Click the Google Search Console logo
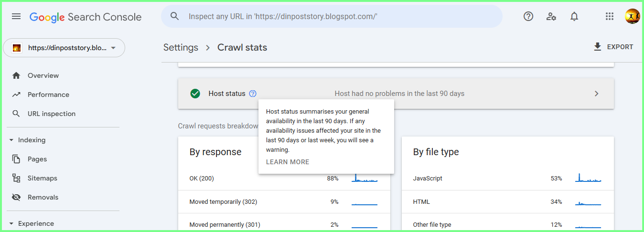This screenshot has width=644, height=232. [86, 17]
